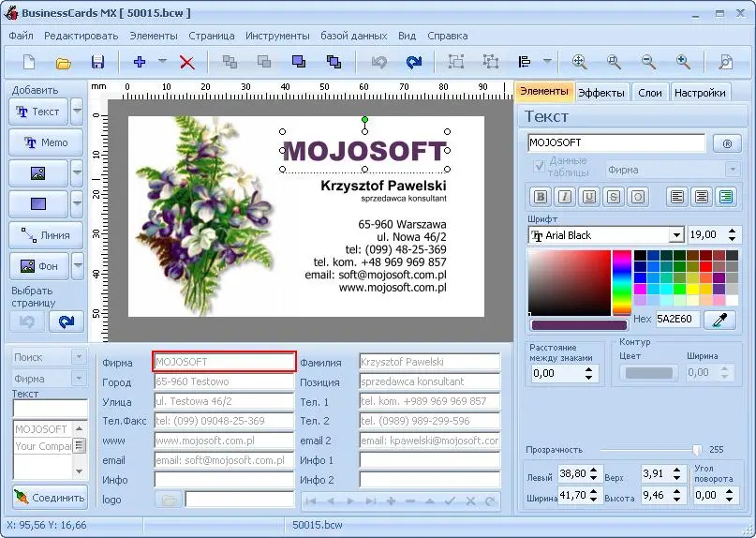Click the ungroup elements toolbar icon
The width and height of the screenshot is (756, 538).
tap(490, 62)
